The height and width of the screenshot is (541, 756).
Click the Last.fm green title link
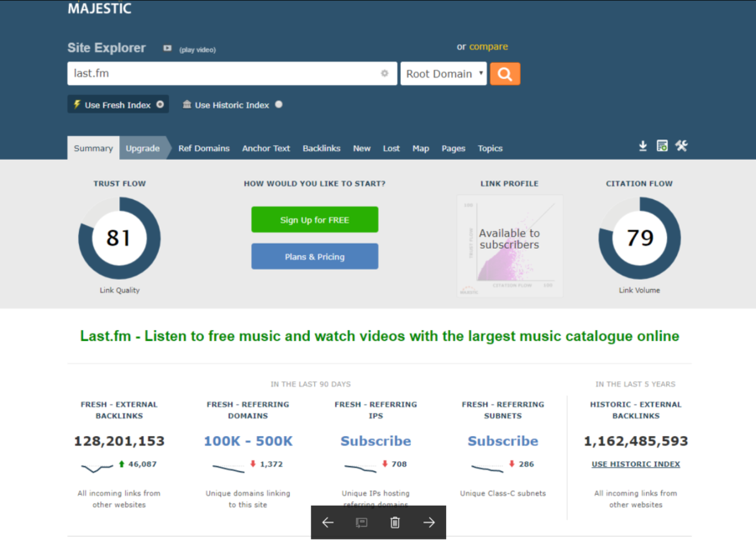pyautogui.click(x=380, y=336)
